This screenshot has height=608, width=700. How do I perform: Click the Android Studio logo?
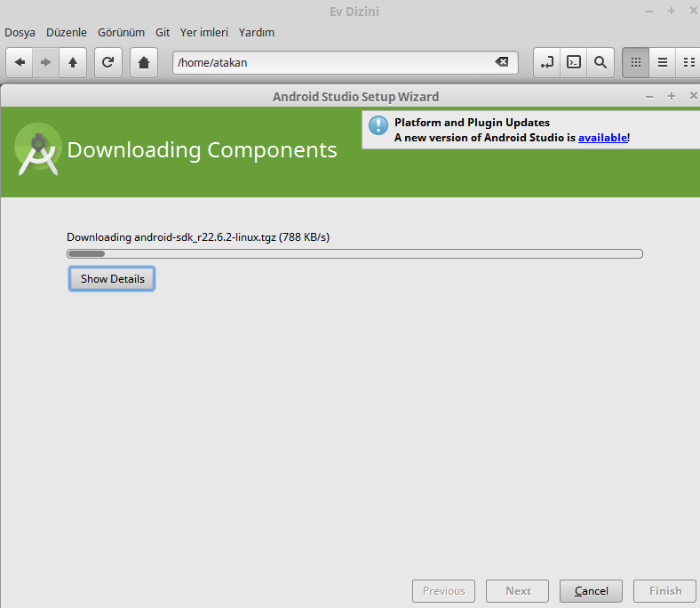[x=38, y=149]
